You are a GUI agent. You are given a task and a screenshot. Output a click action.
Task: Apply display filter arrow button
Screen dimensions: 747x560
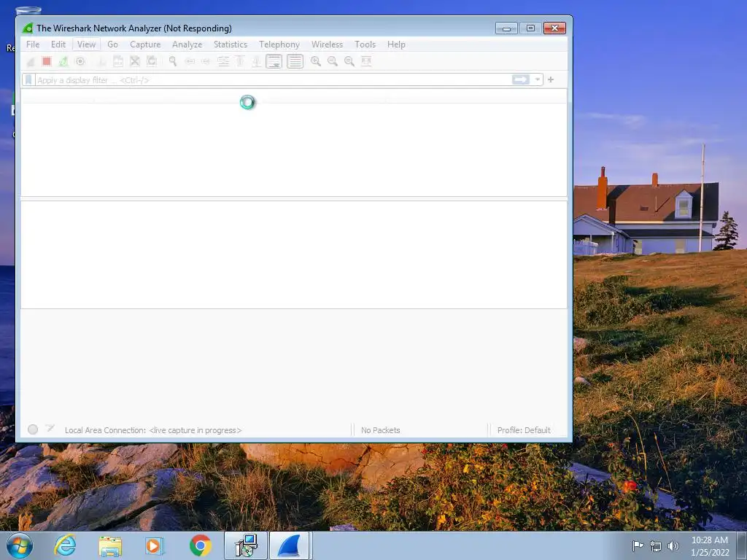click(x=521, y=79)
